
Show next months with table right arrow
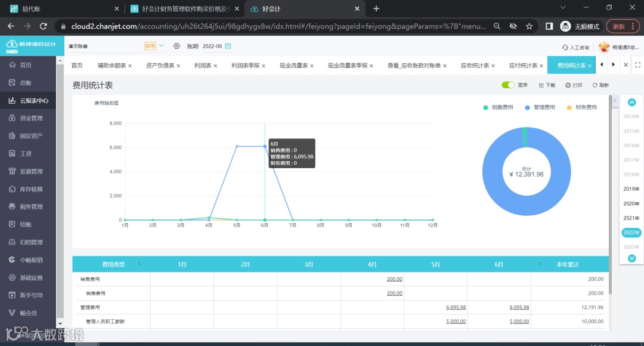pos(539,264)
